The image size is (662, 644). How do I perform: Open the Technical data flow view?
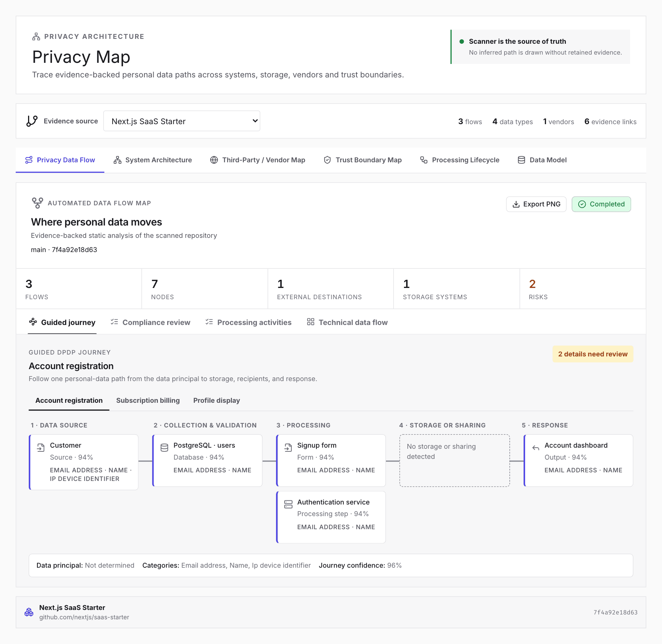tap(347, 322)
